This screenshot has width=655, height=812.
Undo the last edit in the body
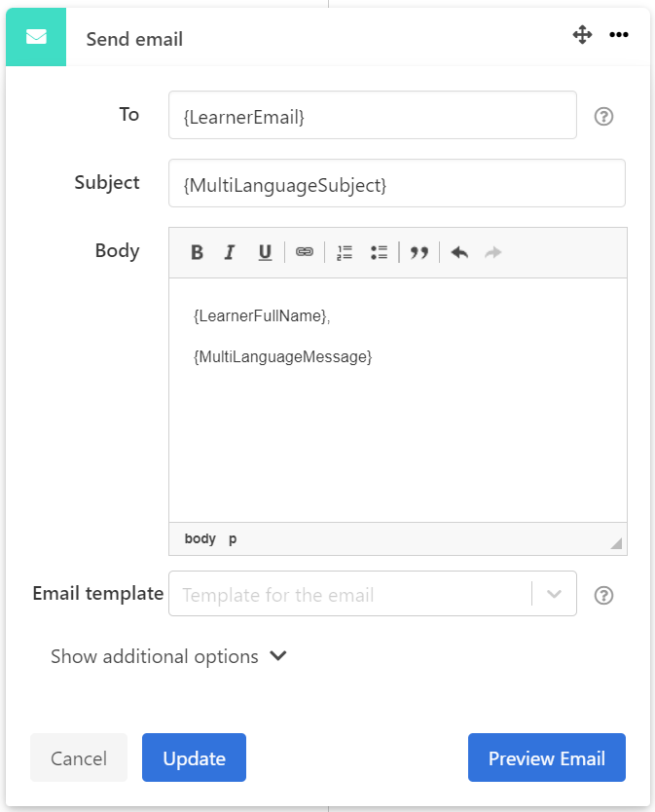(458, 251)
